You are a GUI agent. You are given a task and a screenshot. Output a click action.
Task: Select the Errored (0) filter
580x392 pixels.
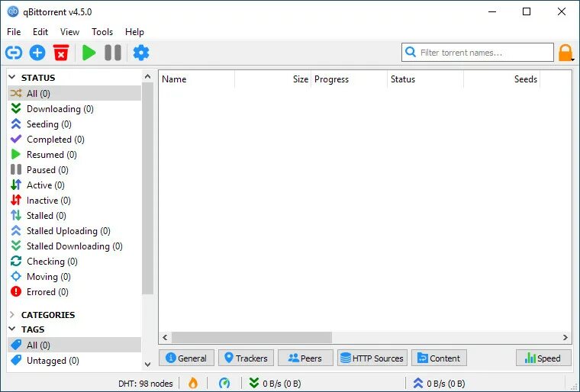tap(74, 292)
